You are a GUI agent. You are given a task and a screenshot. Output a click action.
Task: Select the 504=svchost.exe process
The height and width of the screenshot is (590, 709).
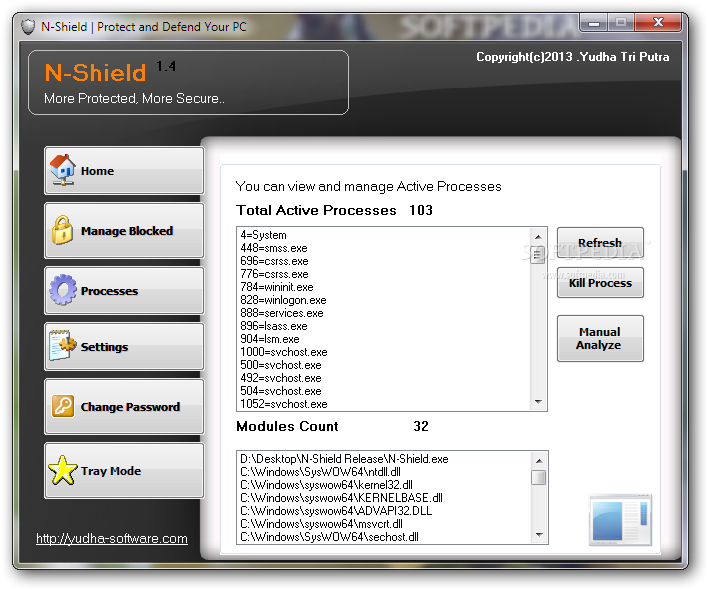(x=384, y=391)
